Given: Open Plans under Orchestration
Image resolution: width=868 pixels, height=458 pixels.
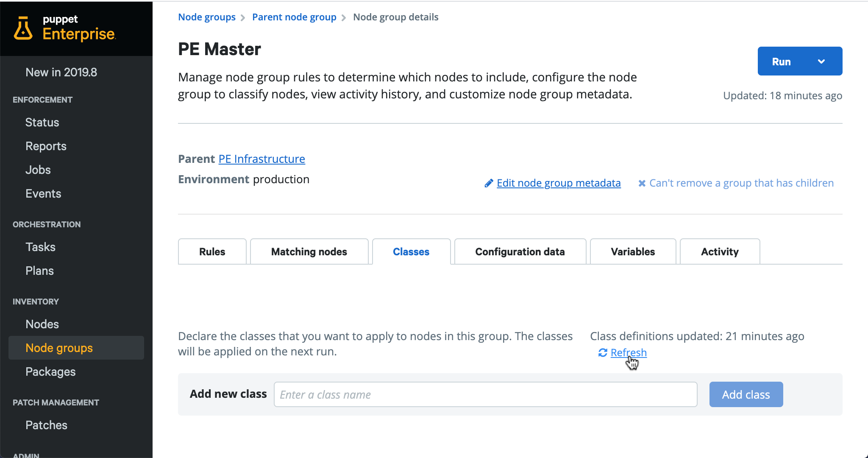Looking at the screenshot, I should [39, 271].
